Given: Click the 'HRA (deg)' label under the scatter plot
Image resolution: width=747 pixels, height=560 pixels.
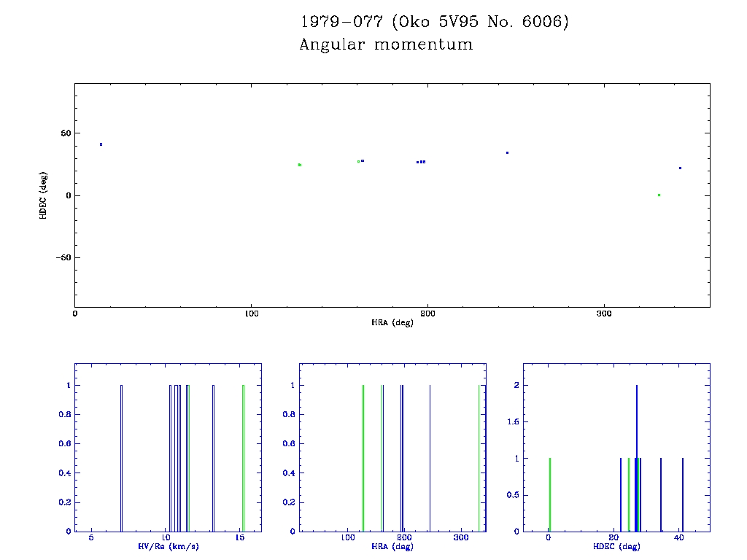Looking at the screenshot, I should [392, 322].
